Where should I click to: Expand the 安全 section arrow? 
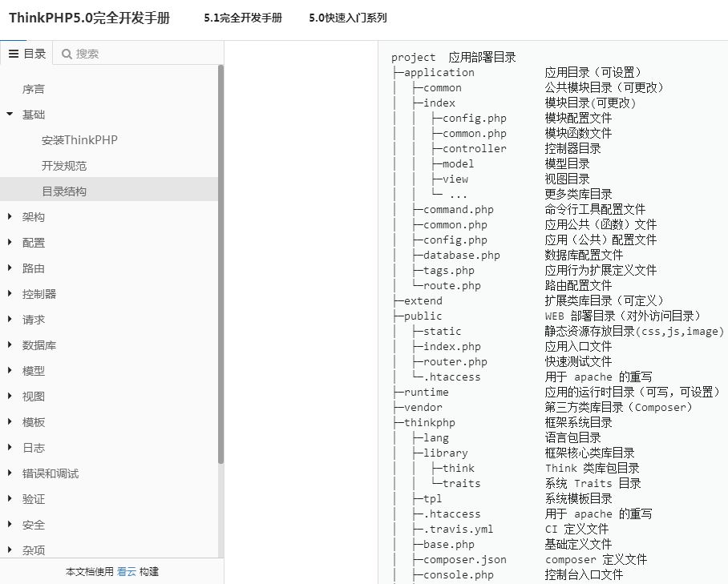tap(10, 524)
